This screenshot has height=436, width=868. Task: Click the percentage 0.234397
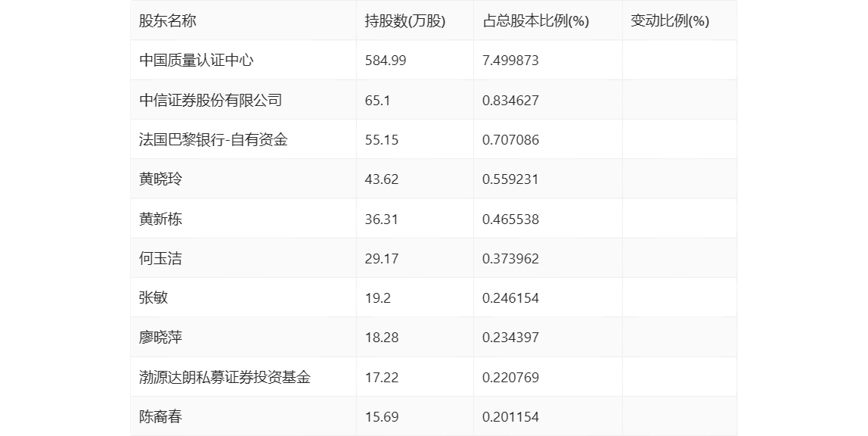point(510,338)
